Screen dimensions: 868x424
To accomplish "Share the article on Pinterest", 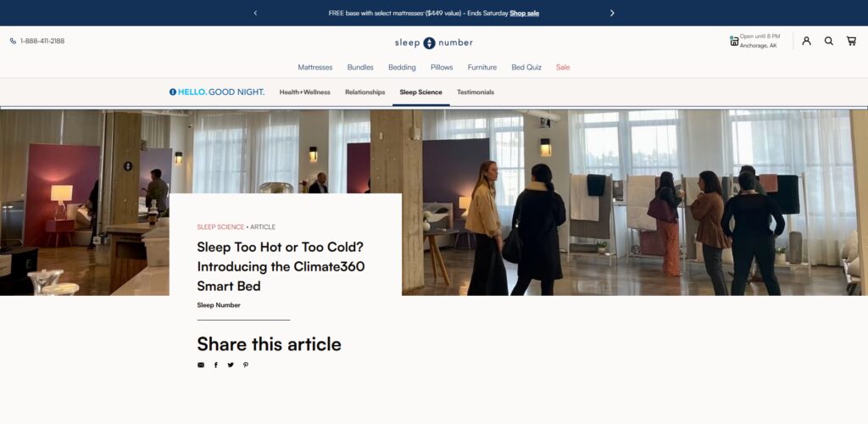I will [x=246, y=365].
